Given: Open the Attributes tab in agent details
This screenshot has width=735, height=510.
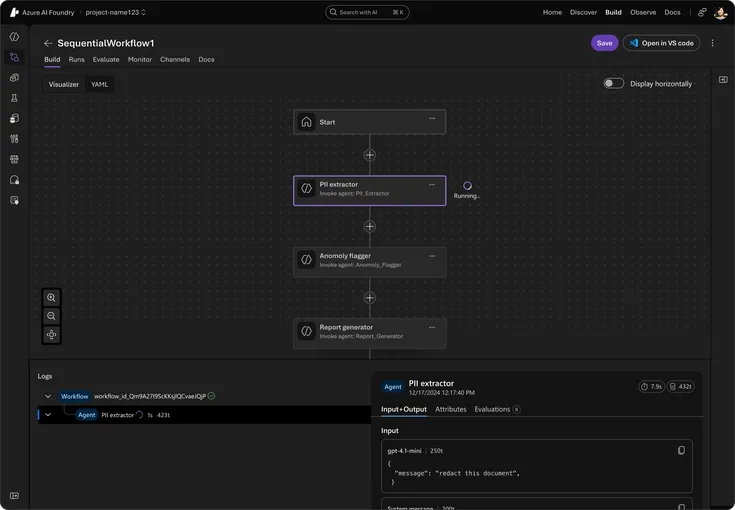Looking at the screenshot, I should [x=450, y=409].
